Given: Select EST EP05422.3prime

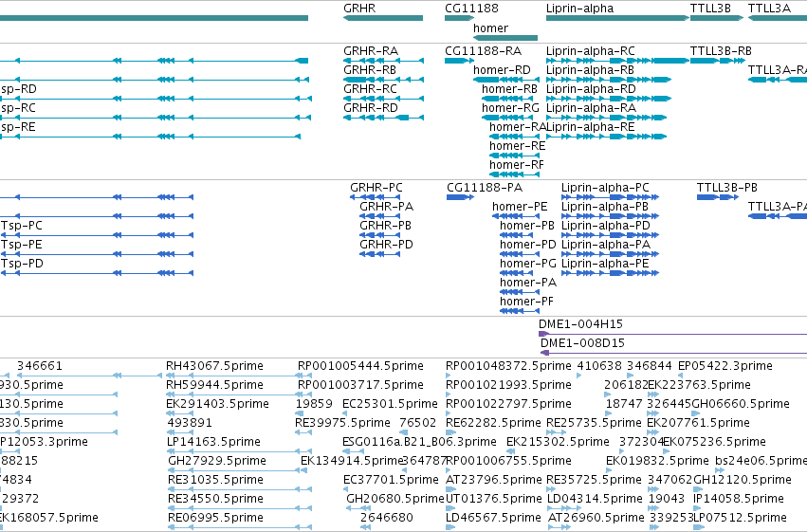Looking at the screenshot, I should pyautogui.click(x=725, y=366).
